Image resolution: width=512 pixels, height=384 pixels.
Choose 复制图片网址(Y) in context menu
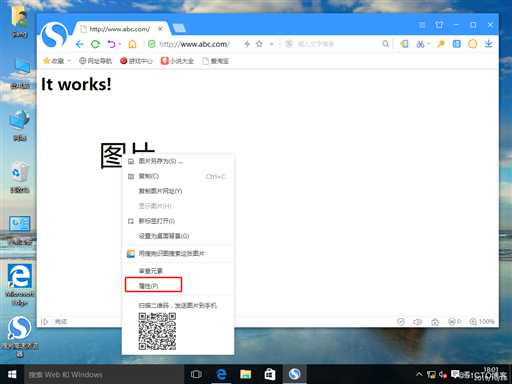pos(178,191)
